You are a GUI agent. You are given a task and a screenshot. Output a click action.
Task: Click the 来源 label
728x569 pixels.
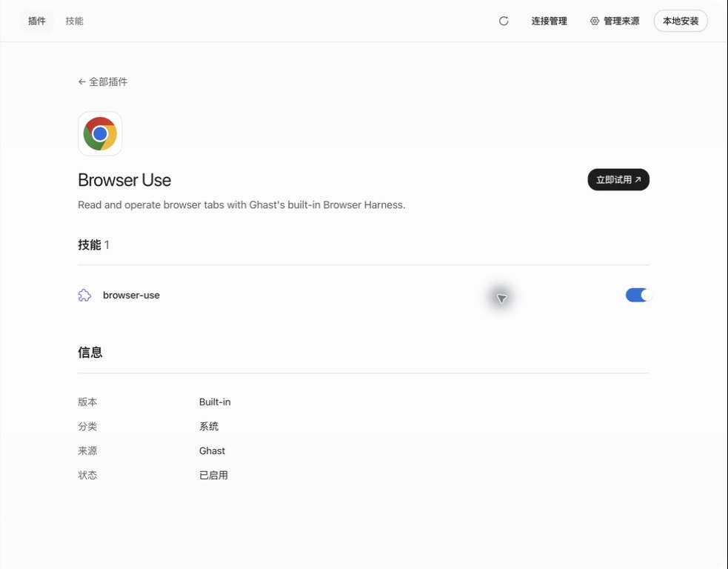click(87, 450)
